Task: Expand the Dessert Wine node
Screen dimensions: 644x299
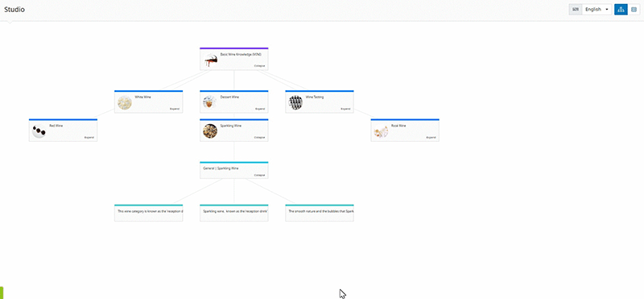Action: [259, 109]
